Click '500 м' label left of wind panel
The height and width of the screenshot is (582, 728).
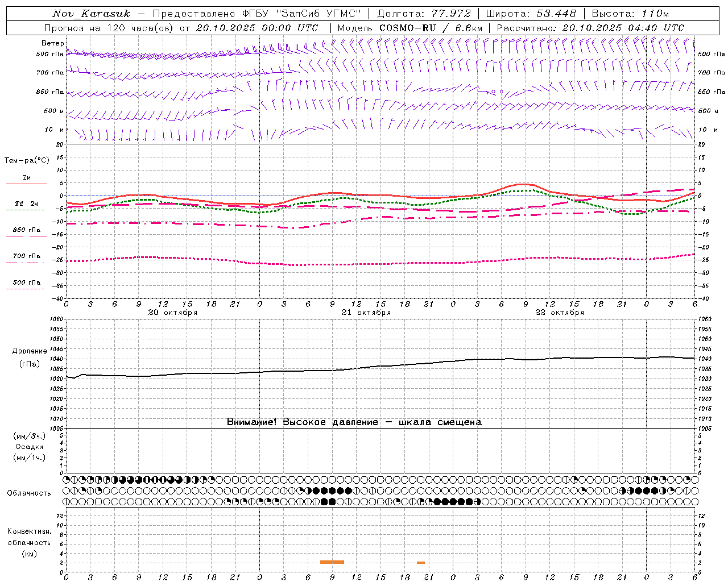53,111
